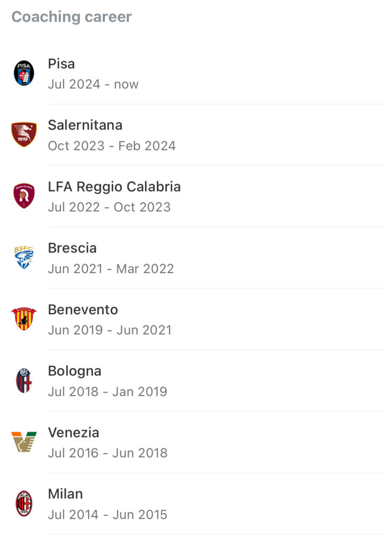Tap the Bologna club crest icon
392x543 pixels.
pos(24,380)
